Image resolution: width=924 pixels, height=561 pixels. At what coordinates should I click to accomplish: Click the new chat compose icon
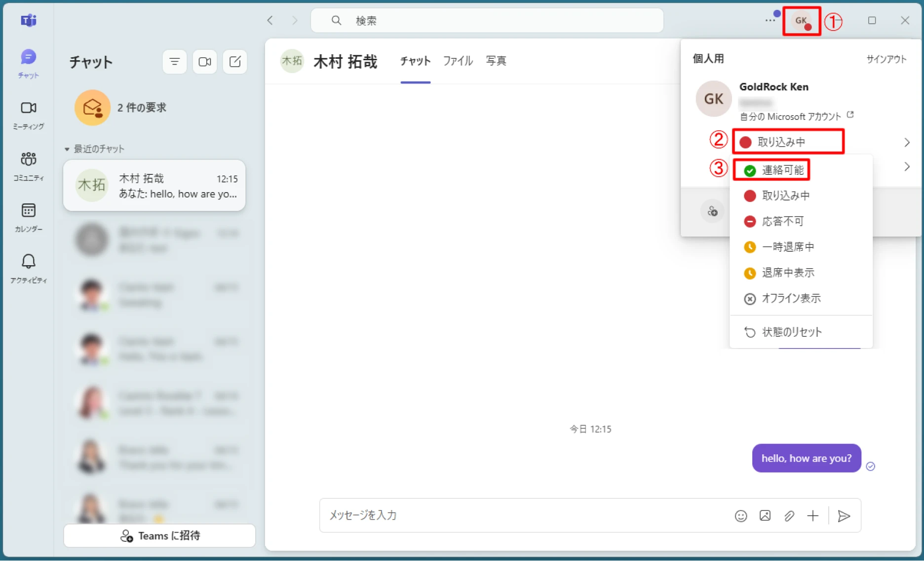coord(235,62)
